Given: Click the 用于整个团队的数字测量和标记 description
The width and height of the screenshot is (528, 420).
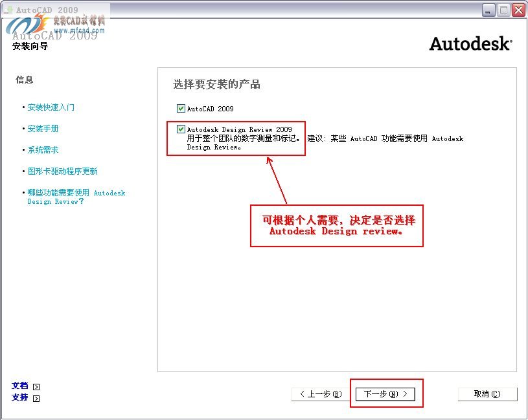Looking at the screenshot, I should click(244, 138).
